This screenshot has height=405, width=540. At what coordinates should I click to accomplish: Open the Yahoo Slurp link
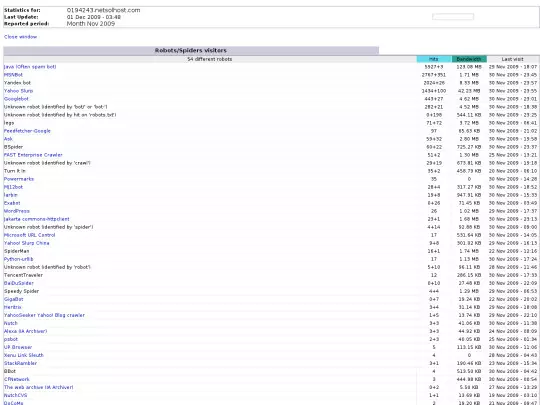click(x=18, y=91)
